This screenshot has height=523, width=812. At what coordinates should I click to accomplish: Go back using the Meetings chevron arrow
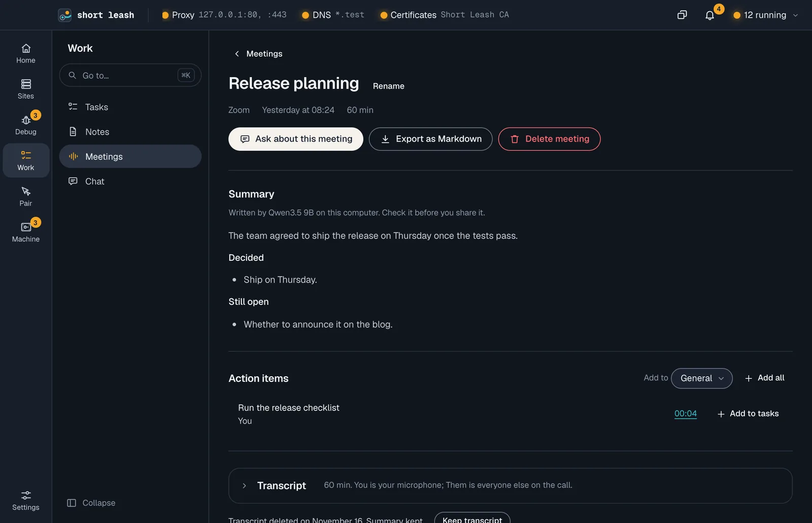click(237, 54)
